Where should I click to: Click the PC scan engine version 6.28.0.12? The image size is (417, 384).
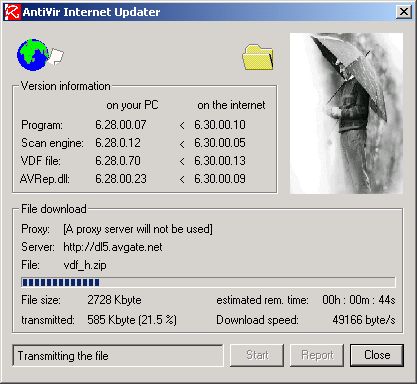(x=118, y=143)
